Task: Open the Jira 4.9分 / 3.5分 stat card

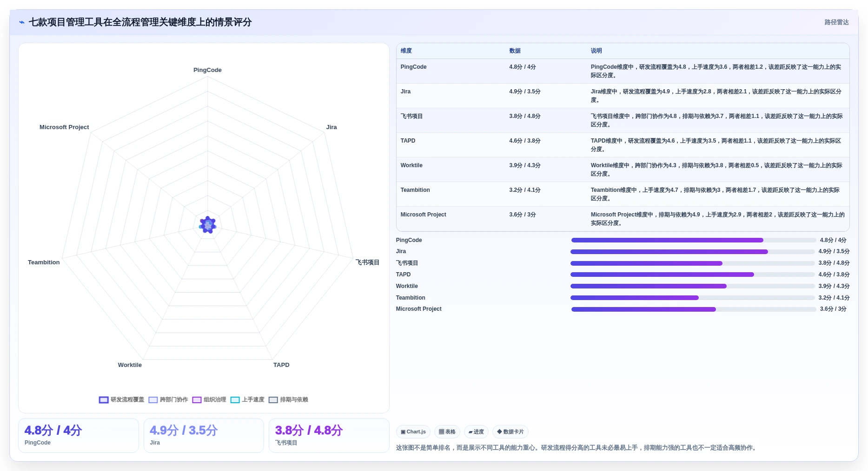Action: pos(204,435)
